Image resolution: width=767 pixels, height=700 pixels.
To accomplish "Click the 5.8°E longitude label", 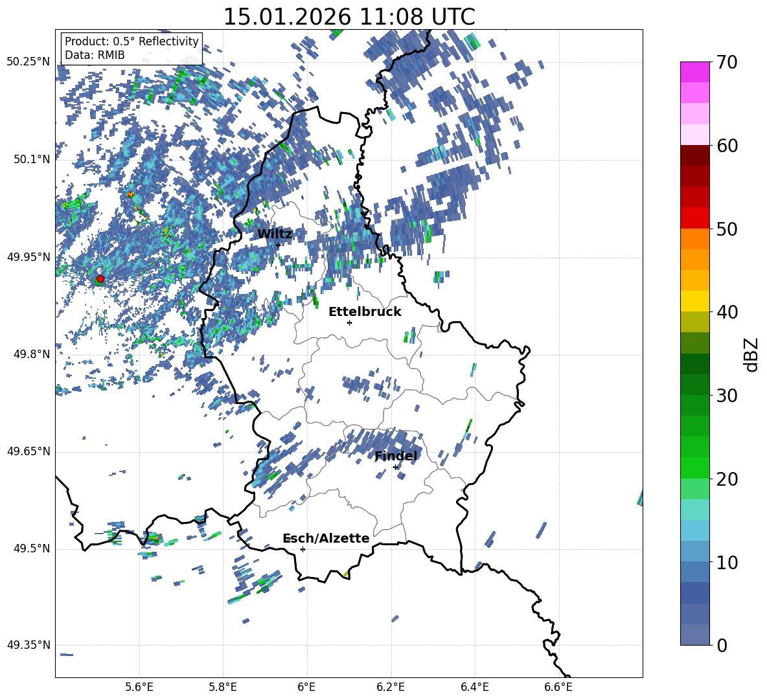I will point(223,687).
